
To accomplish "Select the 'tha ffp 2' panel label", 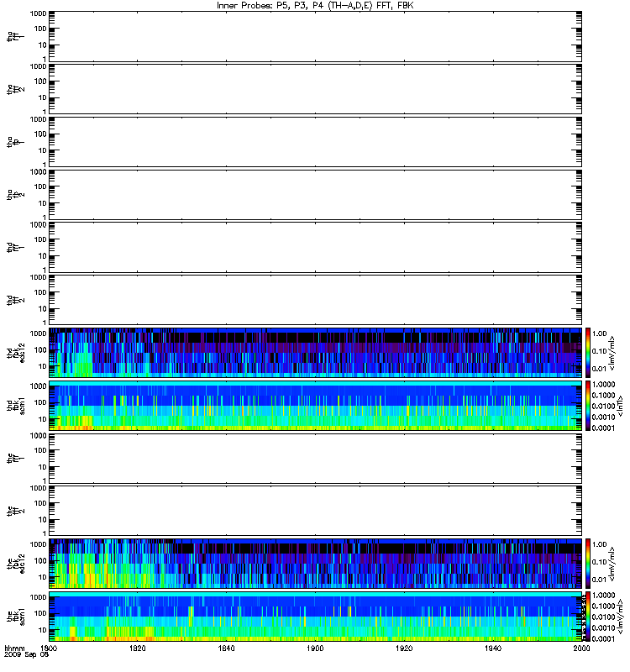I will pos(15,195).
